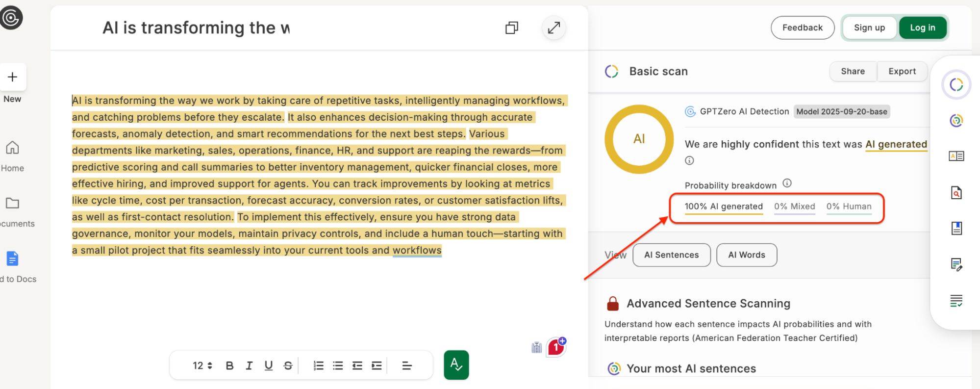Toggle bold formatting in the toolbar
This screenshot has width=980, height=389.
click(x=229, y=365)
